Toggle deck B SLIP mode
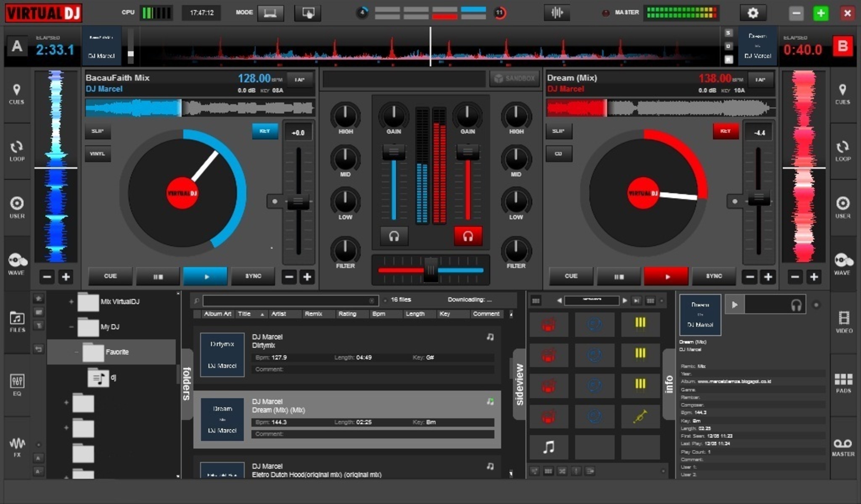861x504 pixels. (x=559, y=131)
